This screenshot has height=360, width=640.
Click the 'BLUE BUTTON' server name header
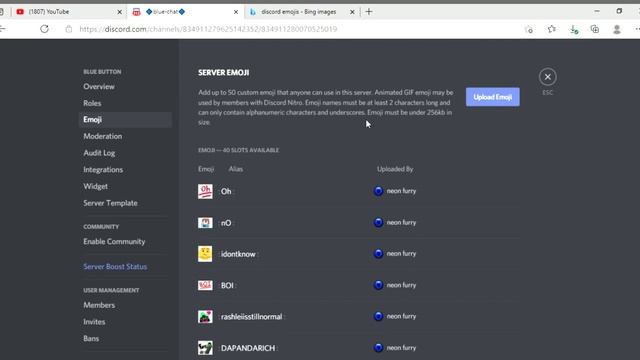click(102, 72)
